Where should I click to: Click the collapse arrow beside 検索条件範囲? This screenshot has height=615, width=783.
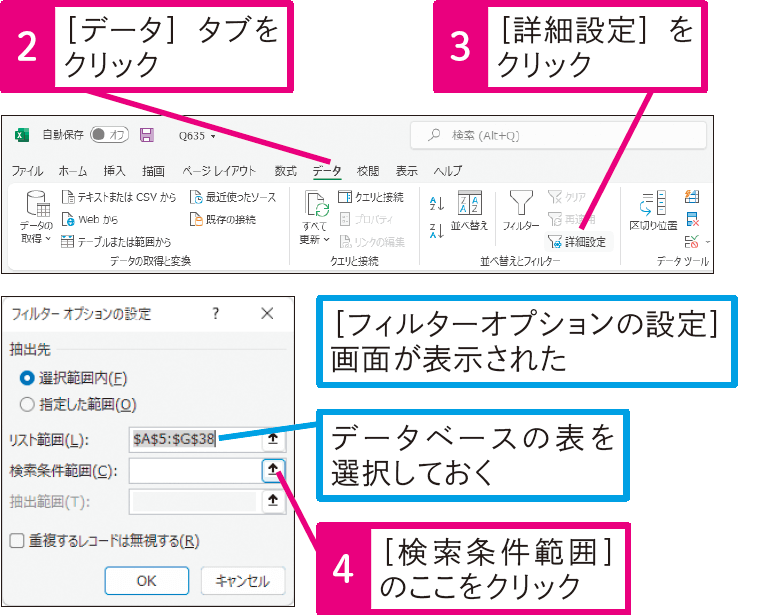(x=273, y=470)
